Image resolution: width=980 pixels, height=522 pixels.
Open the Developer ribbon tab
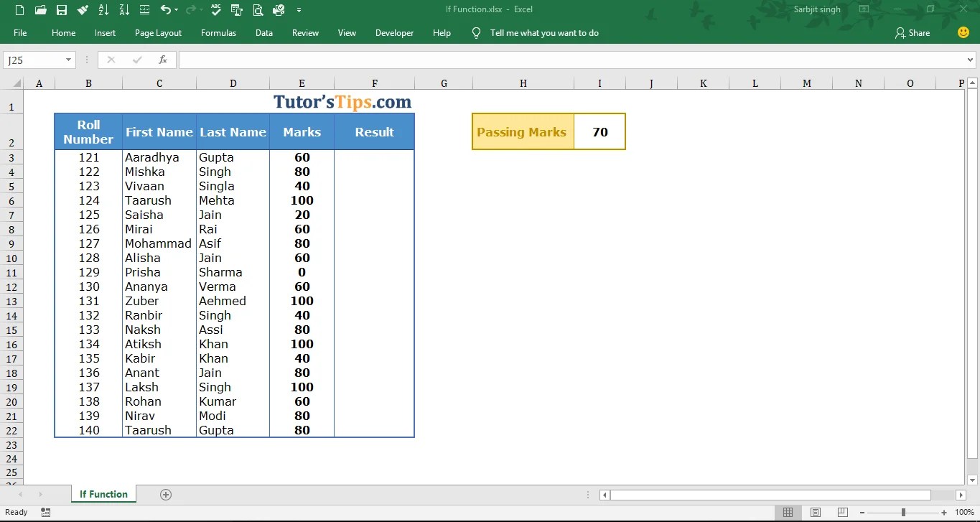point(394,32)
